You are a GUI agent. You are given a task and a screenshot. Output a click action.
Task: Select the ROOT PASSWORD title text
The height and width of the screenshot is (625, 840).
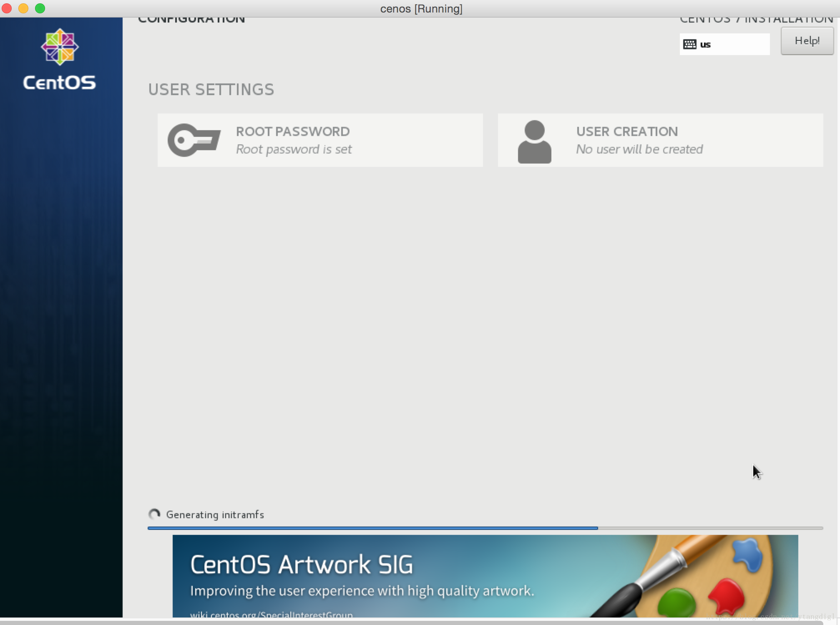pyautogui.click(x=293, y=131)
